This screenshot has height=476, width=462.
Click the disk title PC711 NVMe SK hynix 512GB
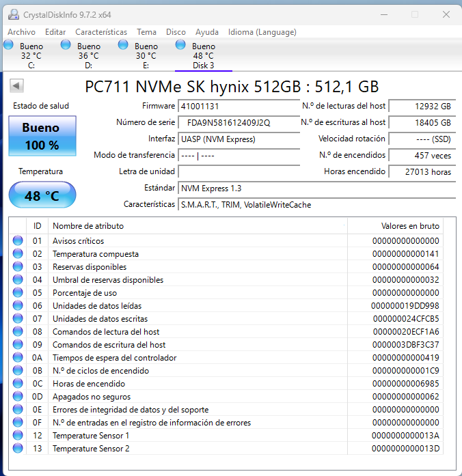232,87
